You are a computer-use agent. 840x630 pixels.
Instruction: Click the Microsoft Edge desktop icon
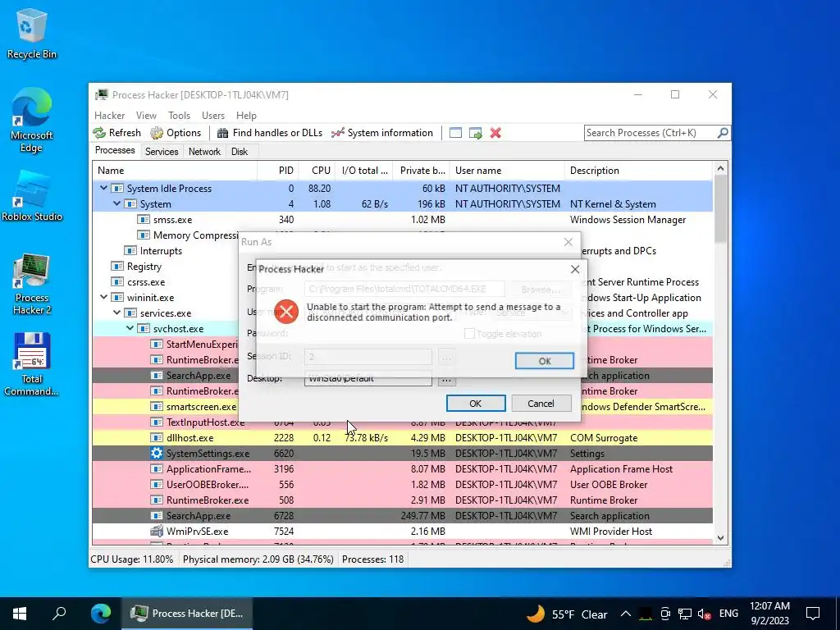(x=31, y=121)
